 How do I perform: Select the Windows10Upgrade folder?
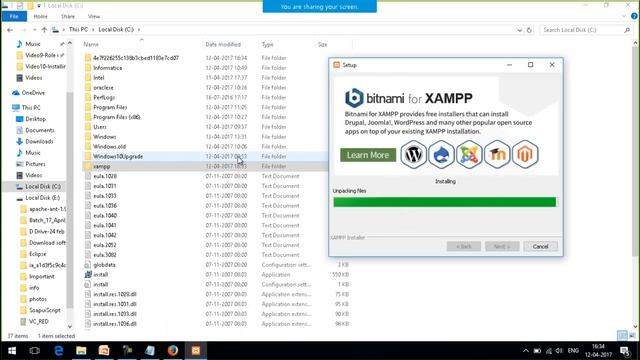click(x=118, y=156)
